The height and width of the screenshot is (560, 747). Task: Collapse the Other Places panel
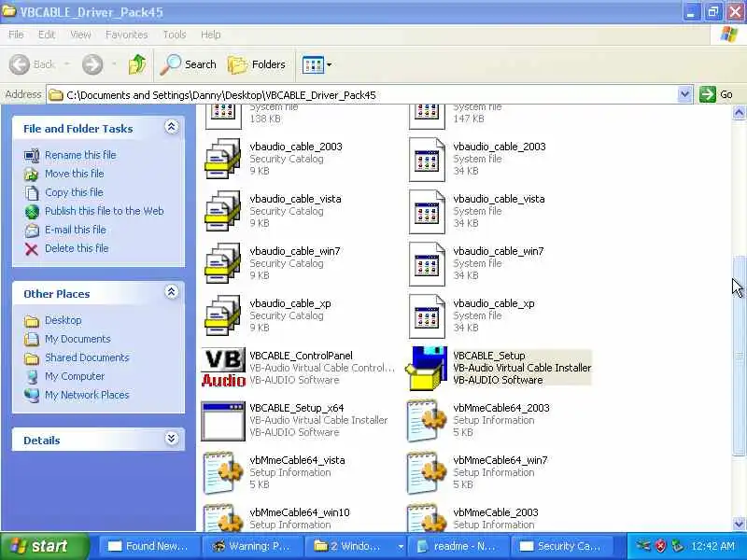pos(172,292)
